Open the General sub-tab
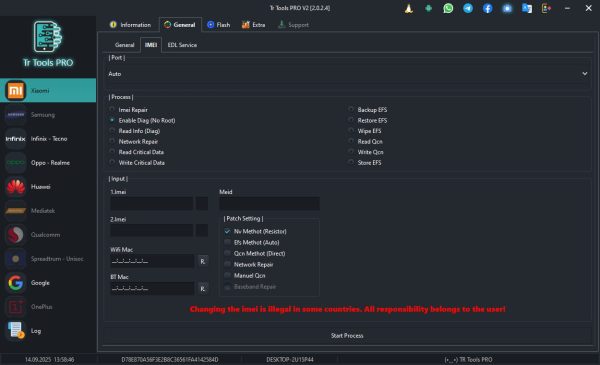This screenshot has height=365, width=600. (x=125, y=45)
